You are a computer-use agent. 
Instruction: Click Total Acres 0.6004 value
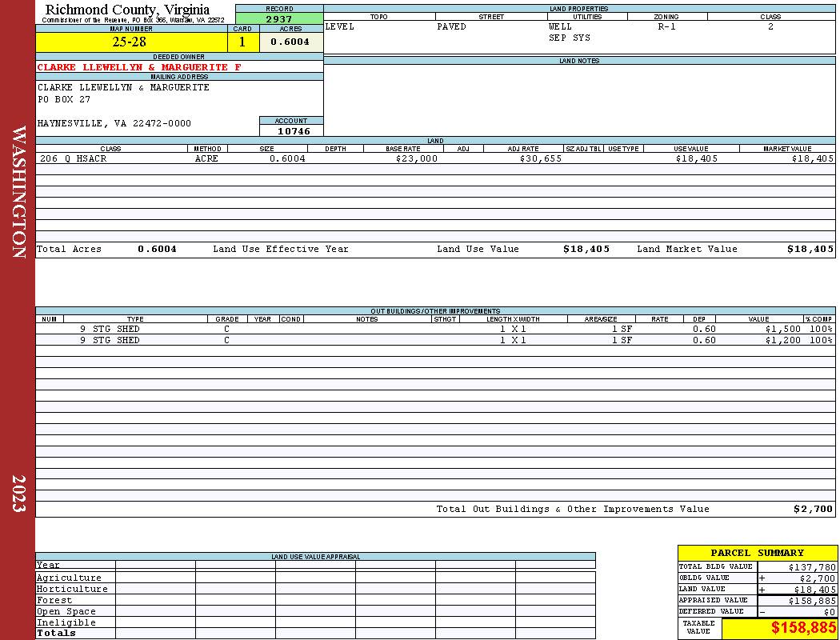[x=157, y=249]
